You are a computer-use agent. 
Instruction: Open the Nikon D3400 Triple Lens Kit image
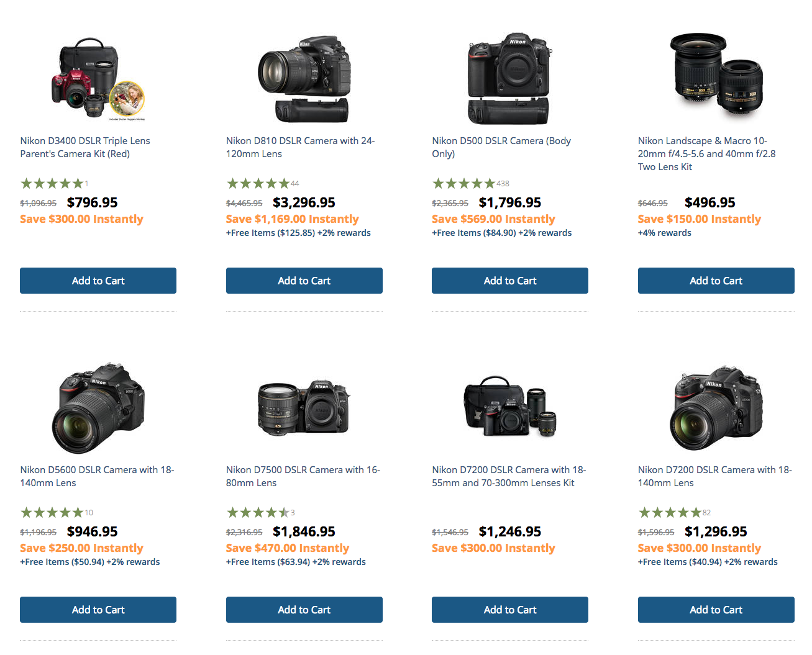point(98,79)
